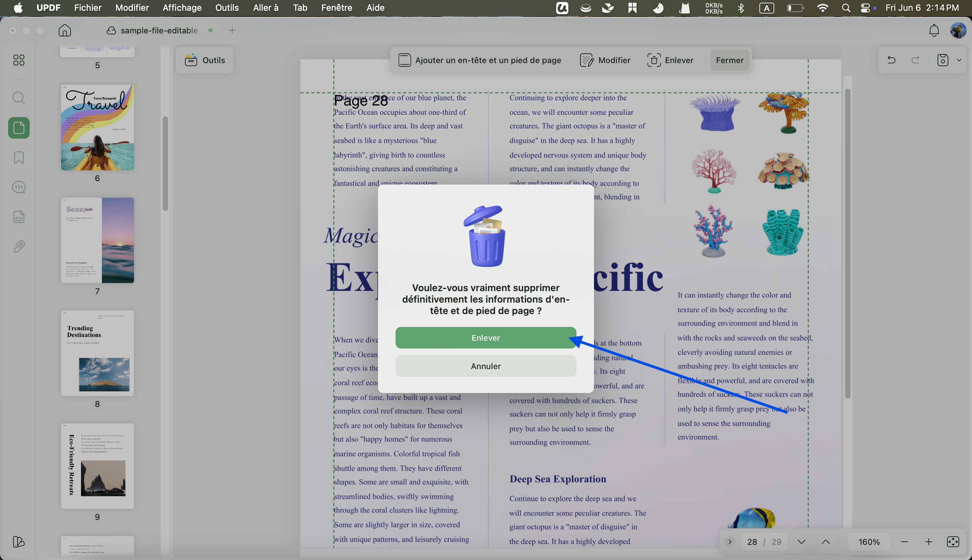This screenshot has height=560, width=972.
Task: Click the current page number field 28
Action: [x=752, y=541]
